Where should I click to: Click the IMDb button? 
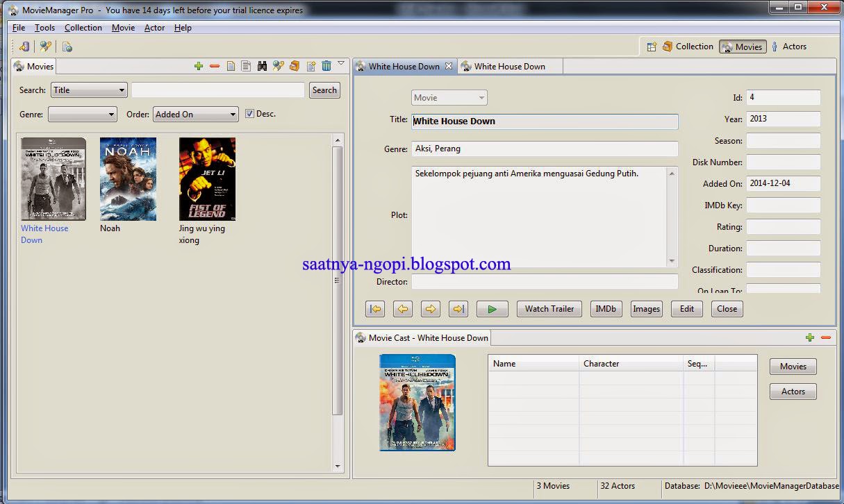606,309
